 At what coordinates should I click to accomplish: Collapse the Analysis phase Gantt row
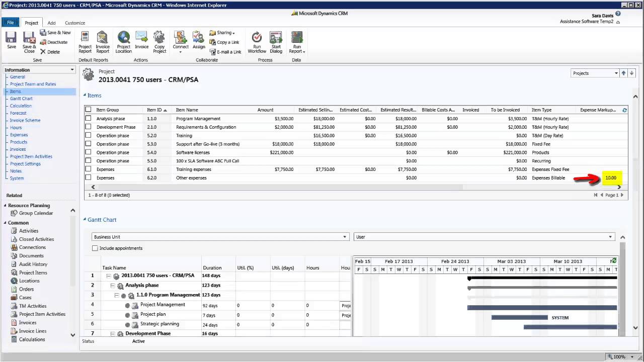click(x=113, y=286)
